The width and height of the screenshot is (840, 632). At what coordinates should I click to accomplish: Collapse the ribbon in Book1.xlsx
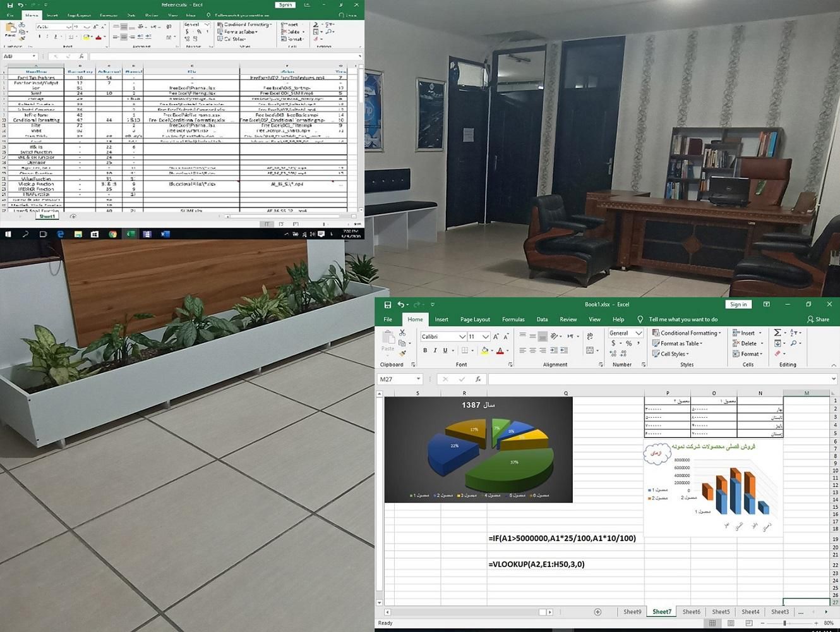click(x=833, y=365)
